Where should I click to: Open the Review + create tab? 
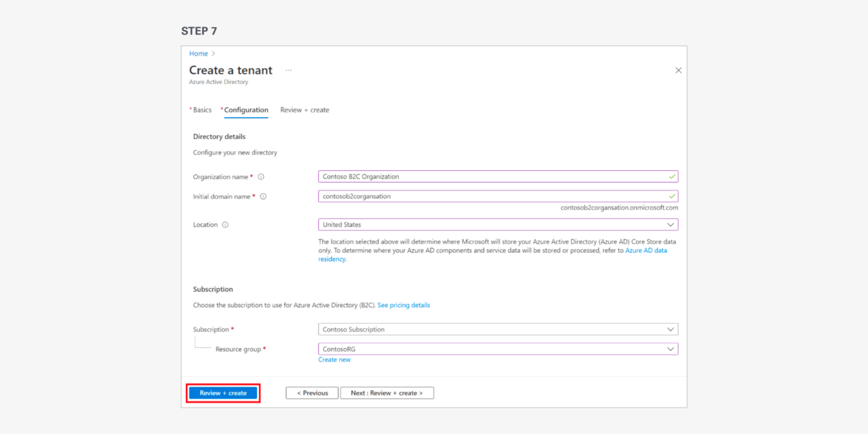(x=305, y=110)
